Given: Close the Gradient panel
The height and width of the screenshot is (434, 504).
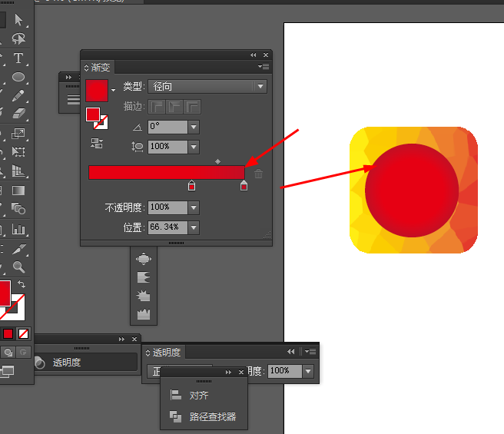Looking at the screenshot, I should tap(266, 55).
